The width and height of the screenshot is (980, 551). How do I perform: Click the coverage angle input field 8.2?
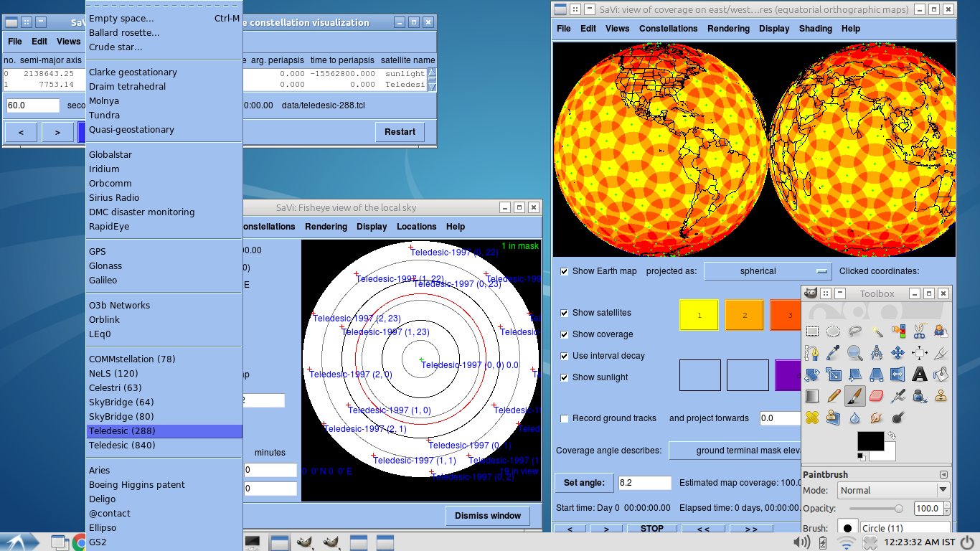click(x=645, y=484)
